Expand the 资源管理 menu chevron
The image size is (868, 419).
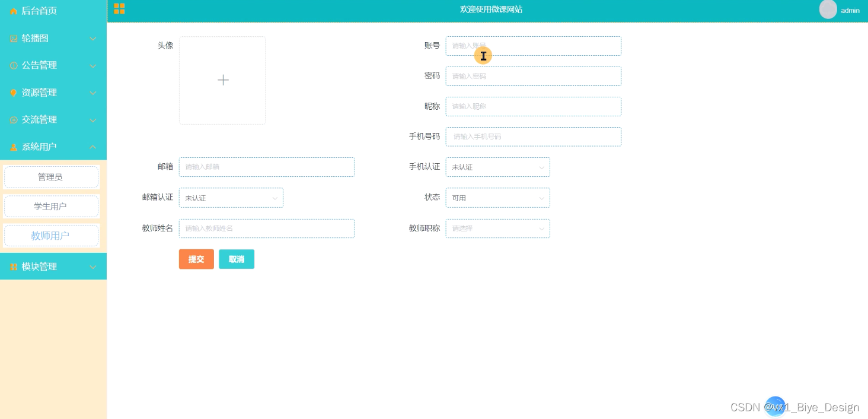tap(93, 93)
